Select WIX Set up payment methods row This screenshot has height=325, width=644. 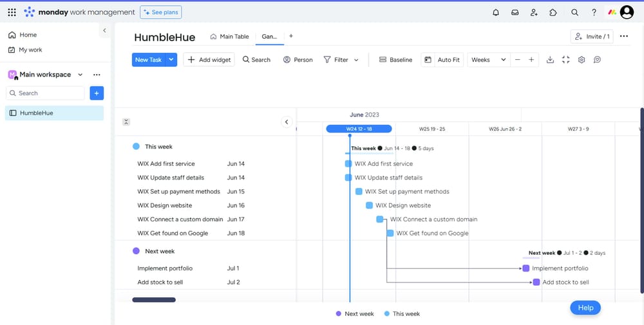pyautogui.click(x=205, y=192)
